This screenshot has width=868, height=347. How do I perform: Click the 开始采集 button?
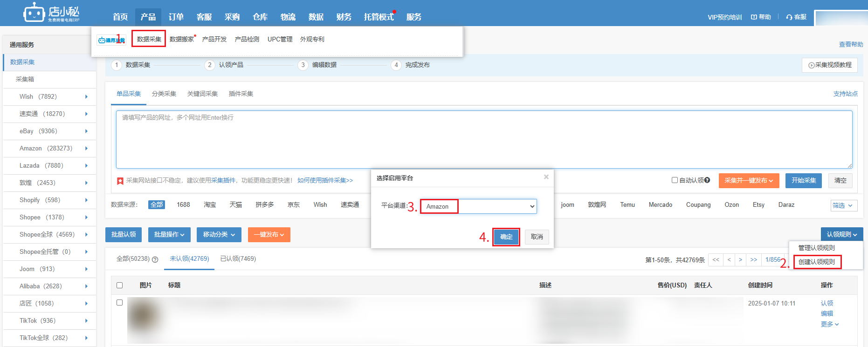(x=804, y=181)
